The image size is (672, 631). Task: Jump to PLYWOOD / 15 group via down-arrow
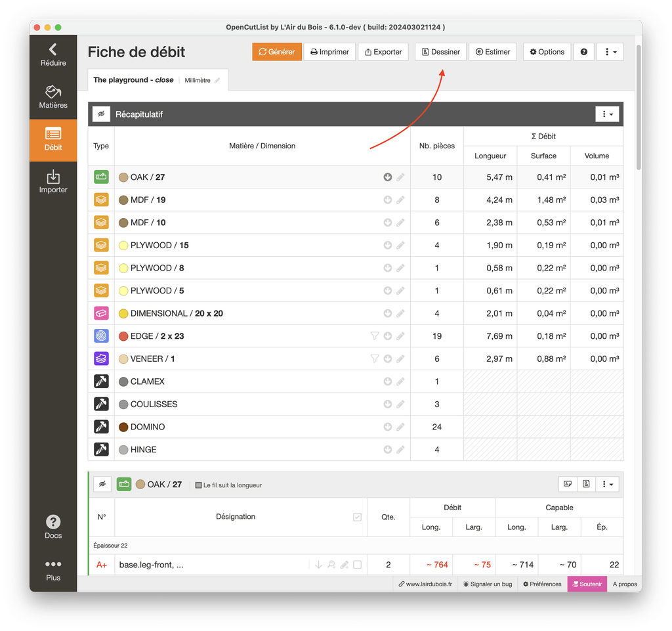coord(387,245)
